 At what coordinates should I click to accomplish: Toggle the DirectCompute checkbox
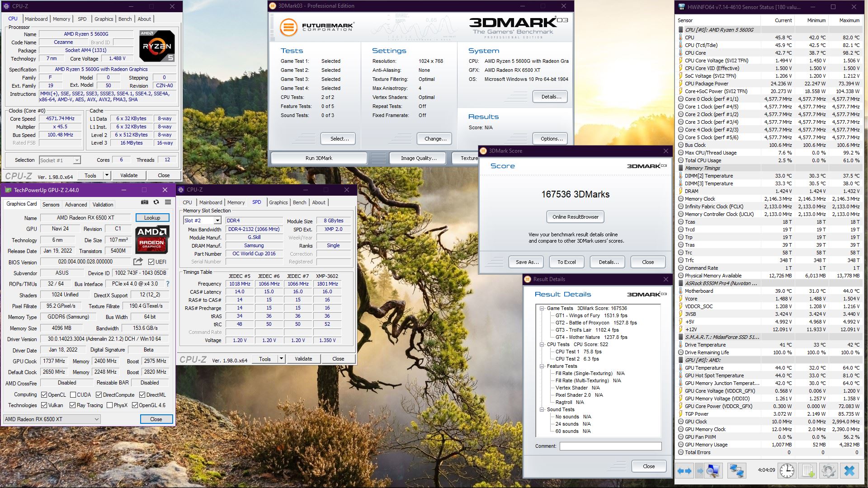pyautogui.click(x=99, y=395)
